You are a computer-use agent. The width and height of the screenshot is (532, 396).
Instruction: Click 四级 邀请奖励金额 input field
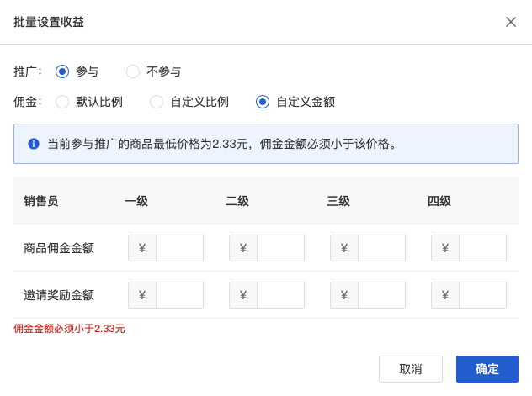click(482, 295)
